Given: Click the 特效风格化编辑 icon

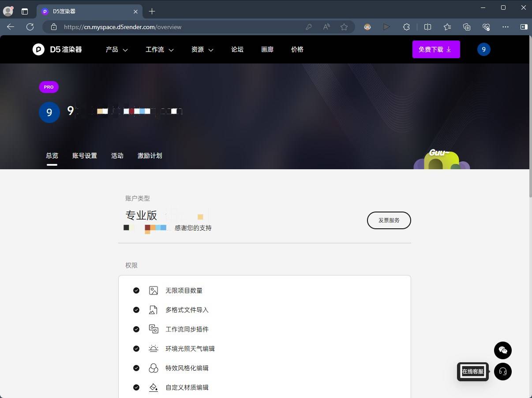Looking at the screenshot, I should (154, 368).
